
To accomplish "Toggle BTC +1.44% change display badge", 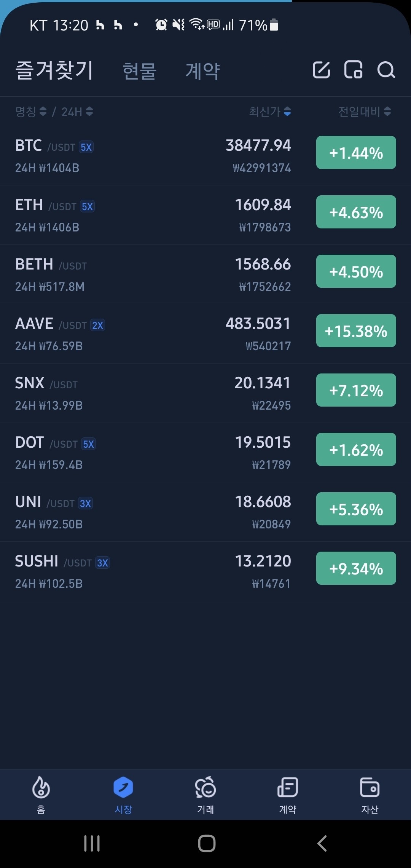I will (356, 153).
